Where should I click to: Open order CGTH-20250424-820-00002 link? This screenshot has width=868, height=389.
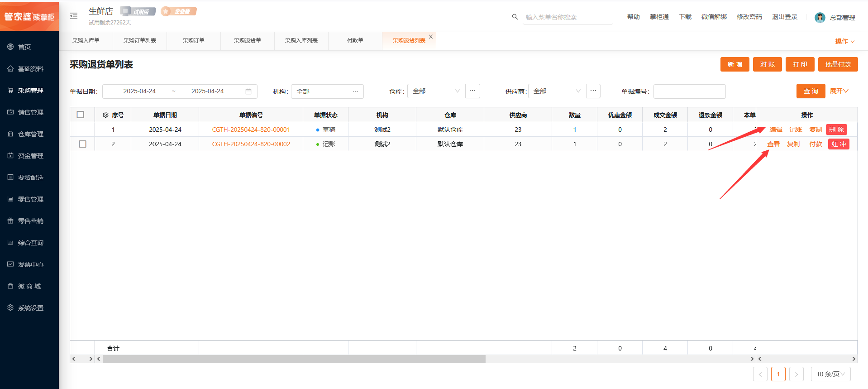tap(251, 144)
